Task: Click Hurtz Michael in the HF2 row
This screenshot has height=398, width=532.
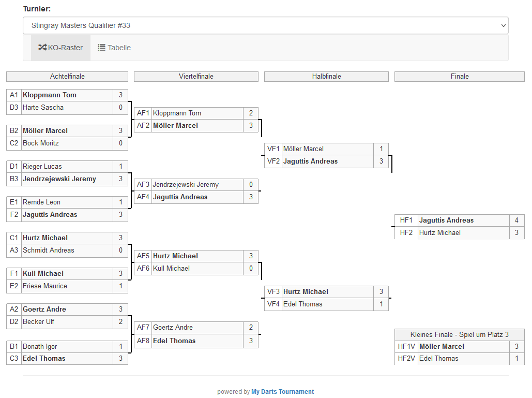Action: tap(440, 233)
